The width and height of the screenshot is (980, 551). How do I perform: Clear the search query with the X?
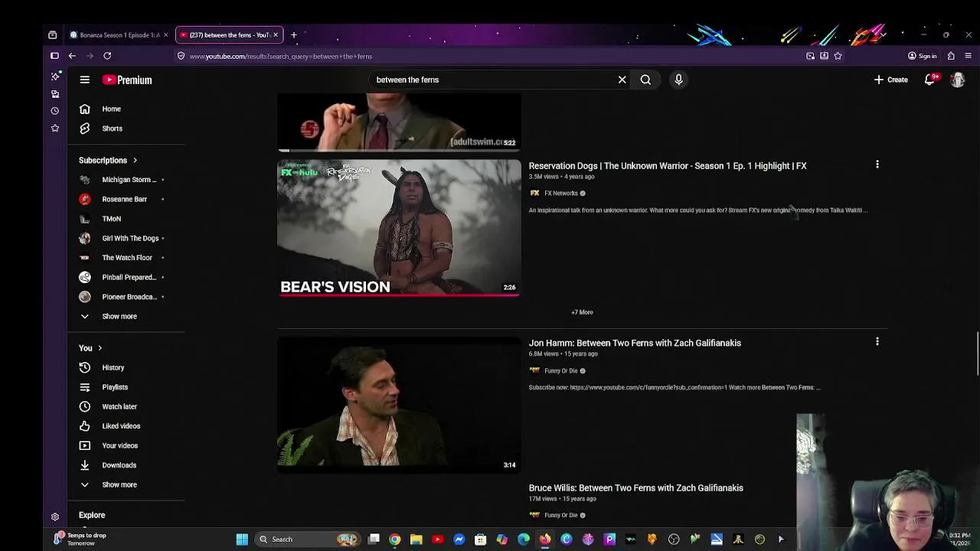(x=622, y=80)
